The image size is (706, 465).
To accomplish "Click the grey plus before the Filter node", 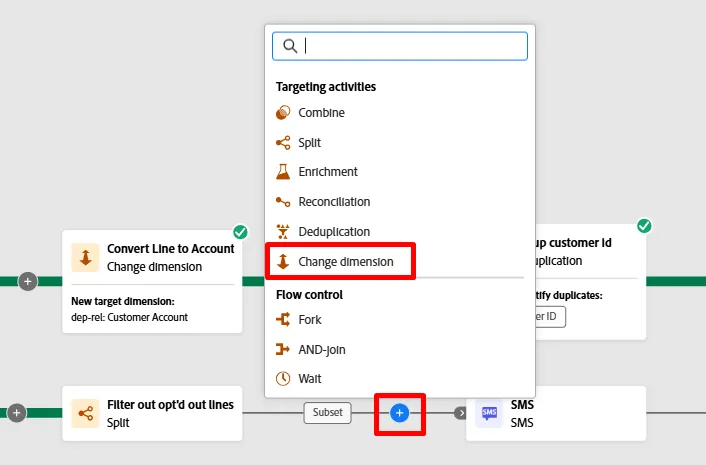I will (17, 413).
